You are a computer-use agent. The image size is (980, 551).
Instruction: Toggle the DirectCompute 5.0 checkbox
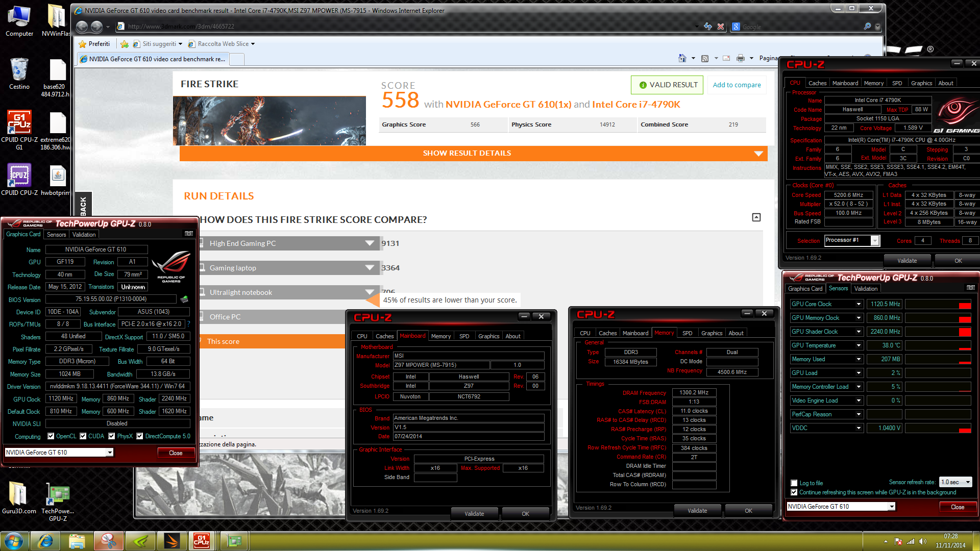click(x=139, y=436)
